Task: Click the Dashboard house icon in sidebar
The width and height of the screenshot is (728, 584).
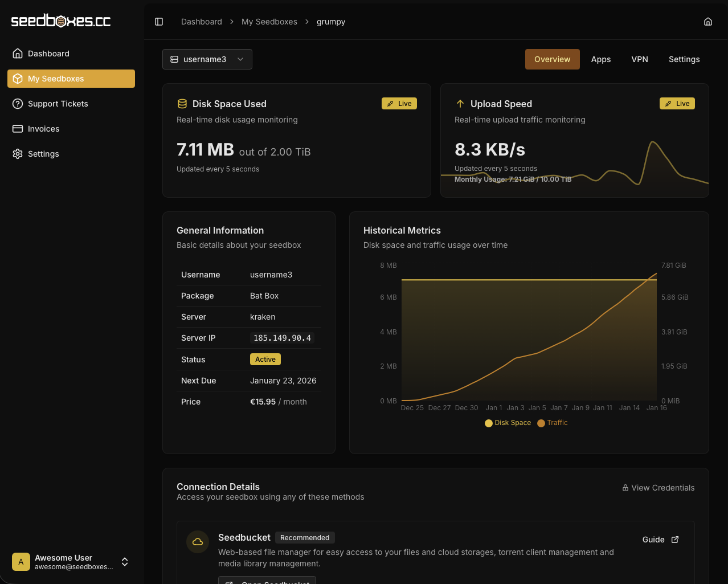Action: pyautogui.click(x=18, y=54)
